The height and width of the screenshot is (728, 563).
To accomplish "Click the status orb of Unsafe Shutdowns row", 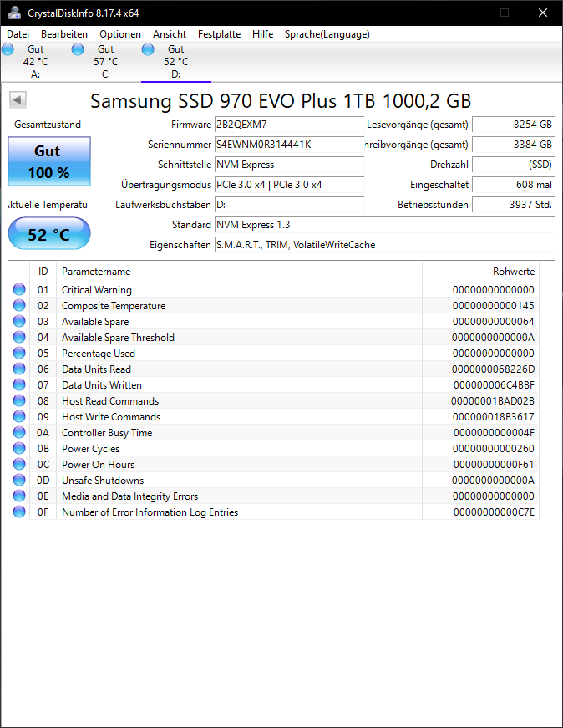I will (19, 480).
